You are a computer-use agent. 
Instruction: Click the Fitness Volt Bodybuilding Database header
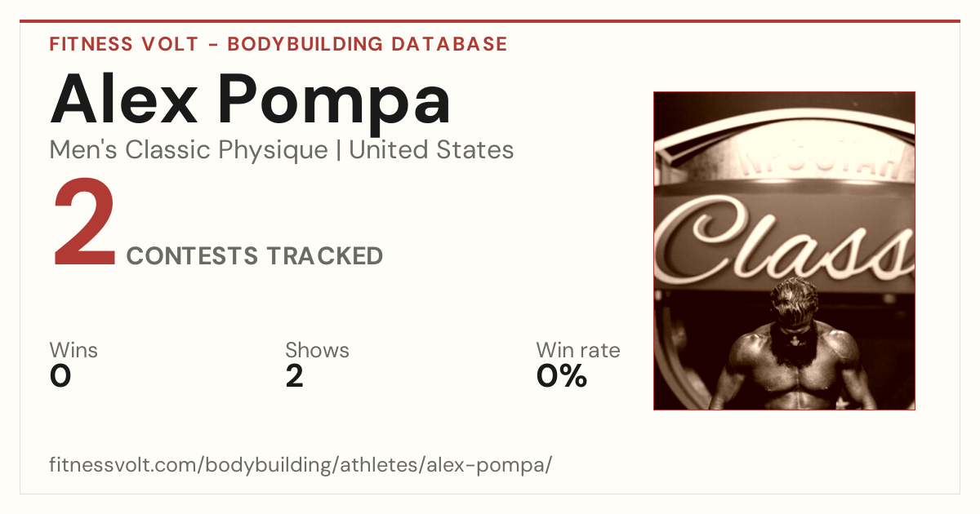click(278, 44)
